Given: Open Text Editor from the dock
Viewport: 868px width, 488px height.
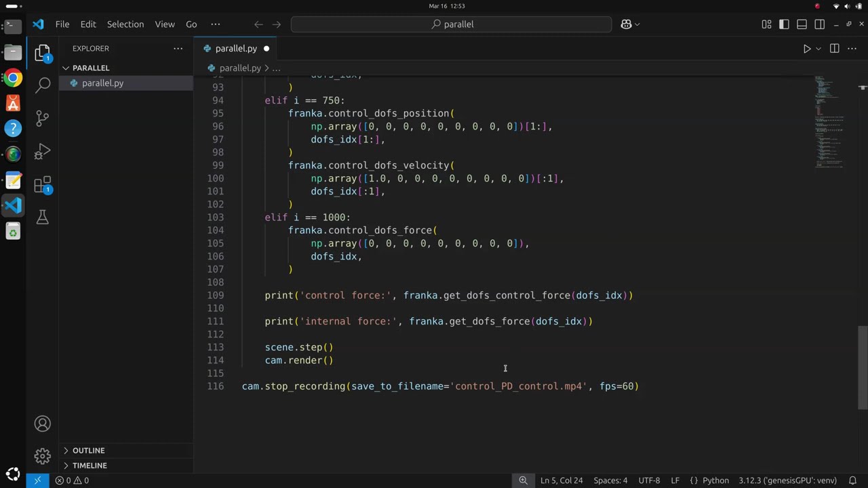Looking at the screenshot, I should pyautogui.click(x=13, y=180).
